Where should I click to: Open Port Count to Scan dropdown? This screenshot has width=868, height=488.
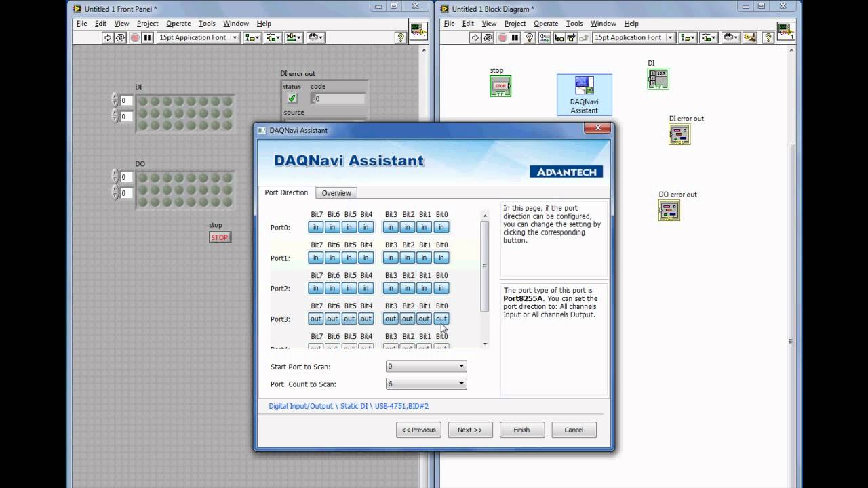pyautogui.click(x=426, y=384)
